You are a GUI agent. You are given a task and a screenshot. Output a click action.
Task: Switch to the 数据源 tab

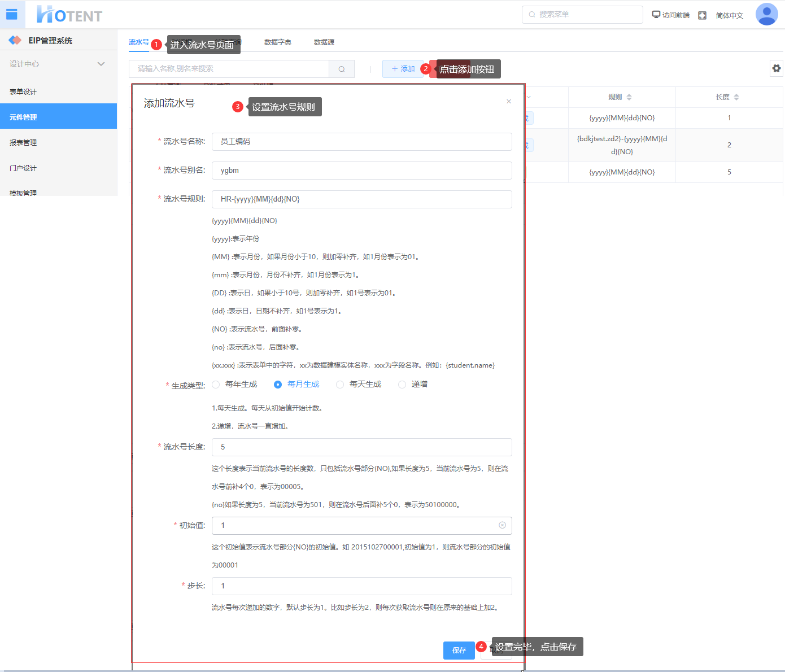tap(324, 42)
